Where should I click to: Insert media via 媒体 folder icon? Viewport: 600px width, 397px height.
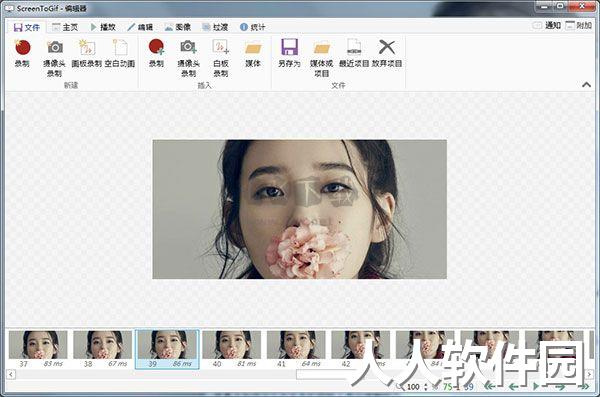click(x=253, y=53)
